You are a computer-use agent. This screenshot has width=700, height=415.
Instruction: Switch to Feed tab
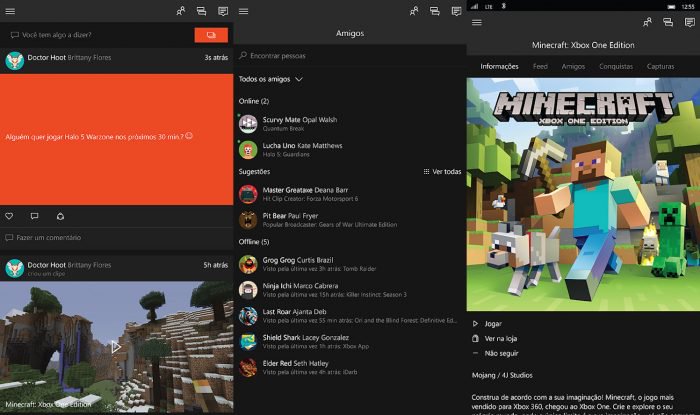540,66
